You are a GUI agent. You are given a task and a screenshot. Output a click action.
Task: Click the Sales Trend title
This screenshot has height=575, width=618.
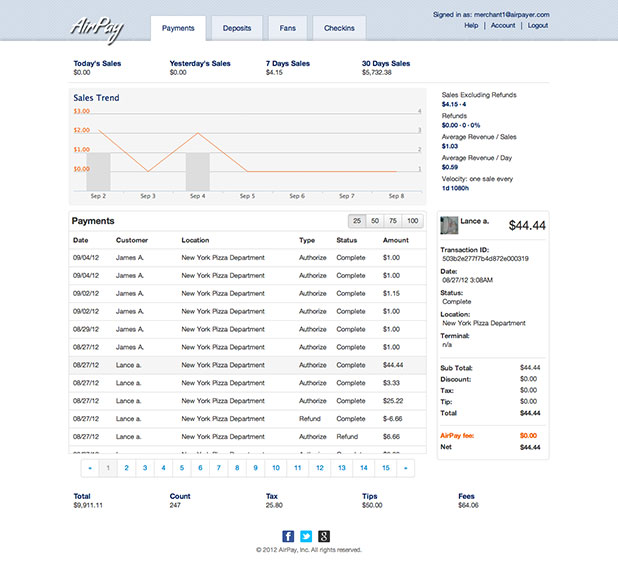pyautogui.click(x=96, y=98)
